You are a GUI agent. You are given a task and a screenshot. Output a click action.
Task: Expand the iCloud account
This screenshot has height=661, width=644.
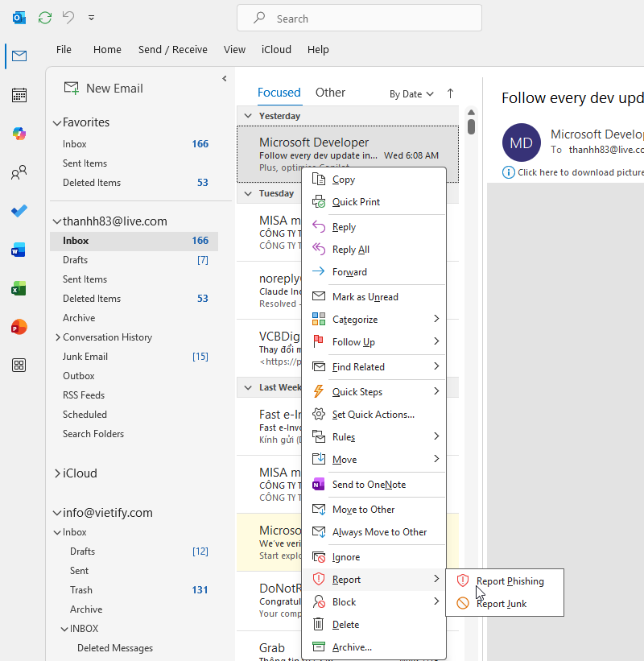57,473
